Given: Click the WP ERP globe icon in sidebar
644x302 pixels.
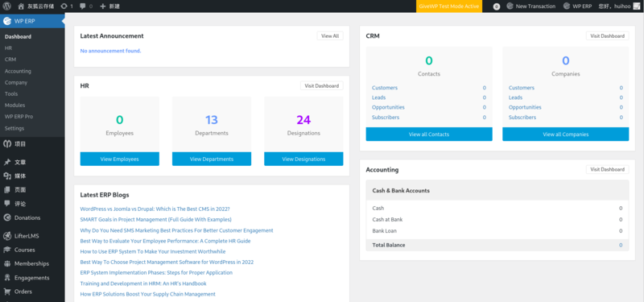Looking at the screenshot, I should 7,21.
